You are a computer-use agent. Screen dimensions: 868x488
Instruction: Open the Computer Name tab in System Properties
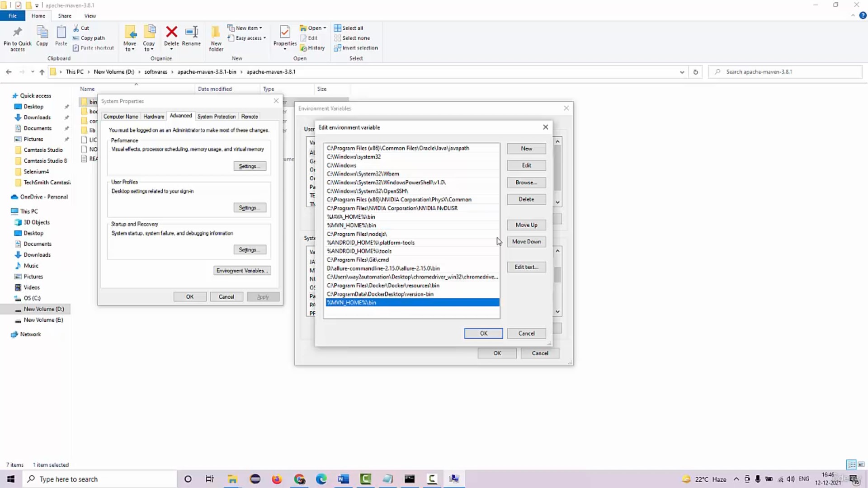point(121,117)
